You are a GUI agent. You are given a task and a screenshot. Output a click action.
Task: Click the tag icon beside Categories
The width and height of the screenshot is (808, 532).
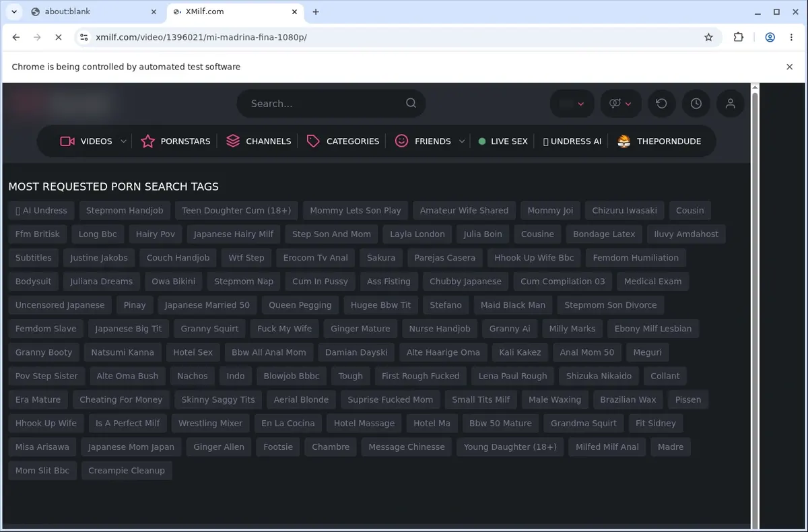(313, 141)
